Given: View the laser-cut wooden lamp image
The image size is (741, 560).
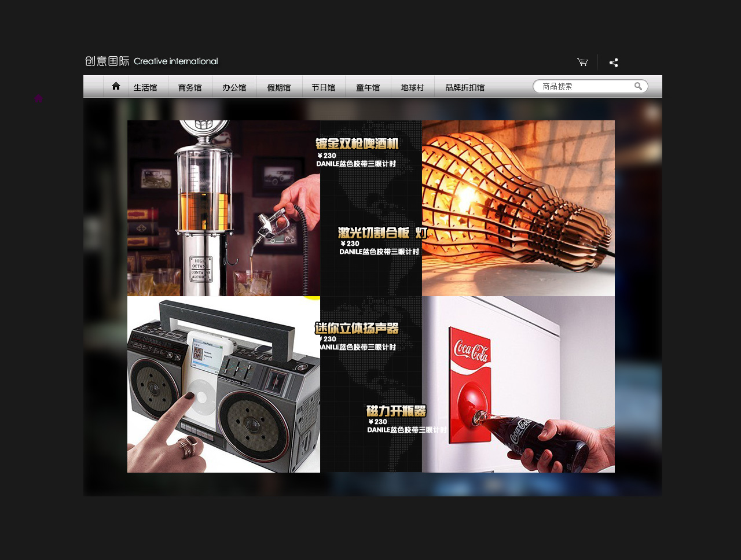Looking at the screenshot, I should coord(518,208).
